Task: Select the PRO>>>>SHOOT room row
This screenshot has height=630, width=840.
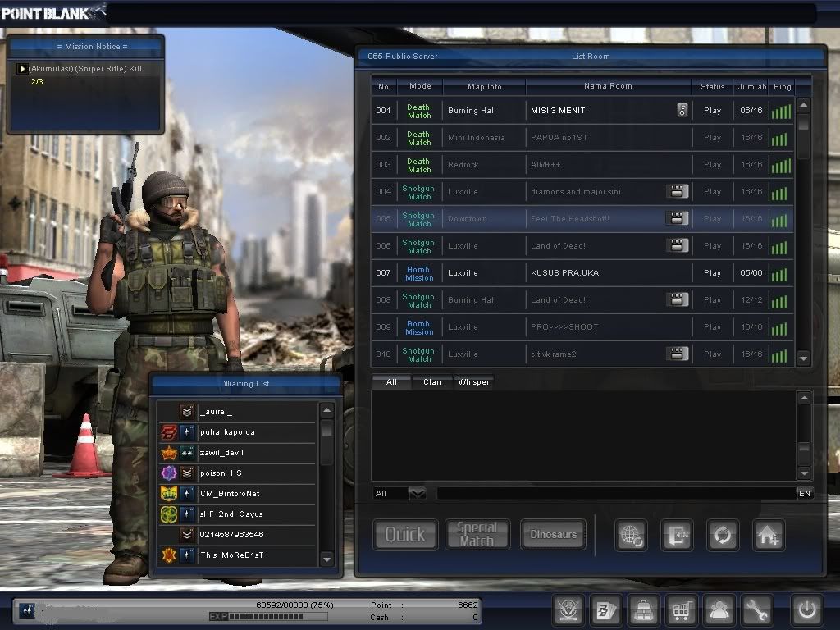Action: 582,326
